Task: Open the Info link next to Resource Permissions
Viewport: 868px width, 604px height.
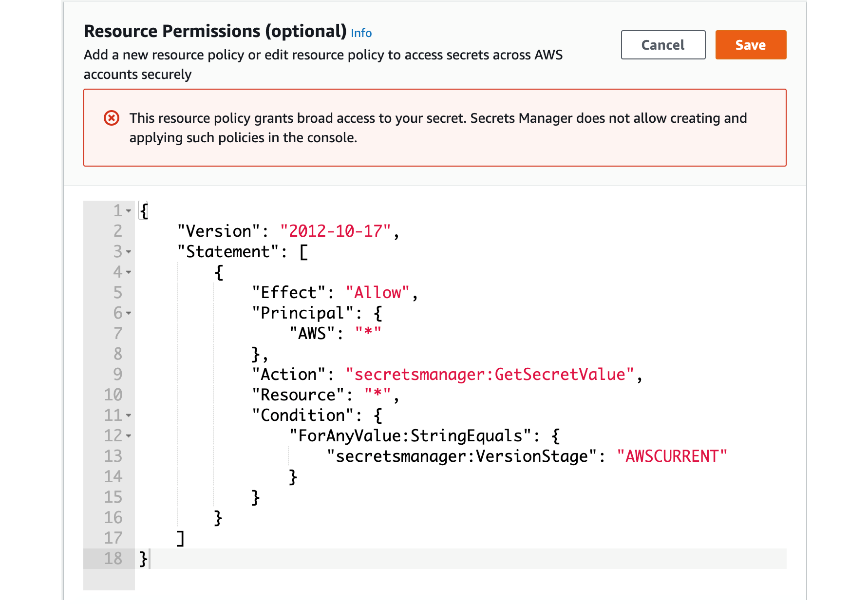Action: point(361,33)
